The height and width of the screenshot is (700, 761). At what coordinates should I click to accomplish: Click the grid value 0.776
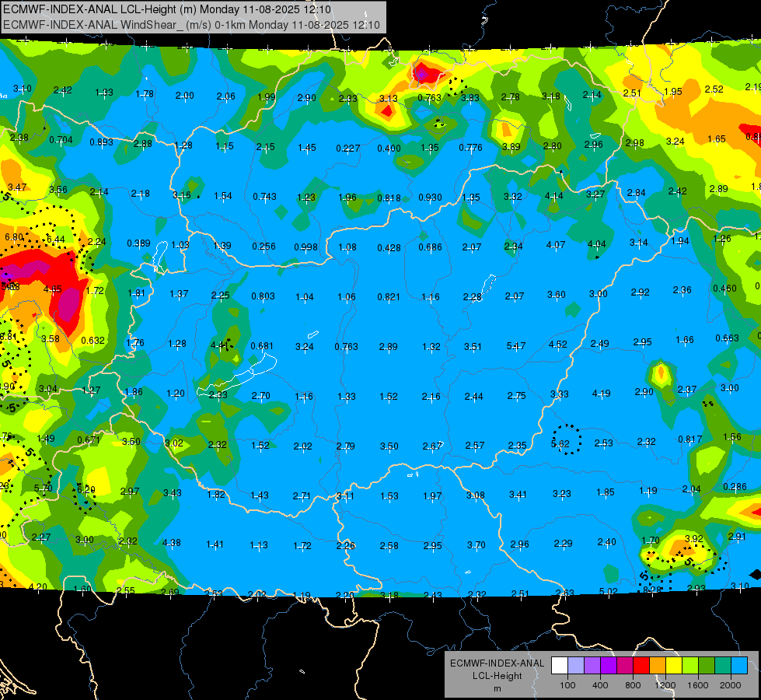tap(471, 147)
